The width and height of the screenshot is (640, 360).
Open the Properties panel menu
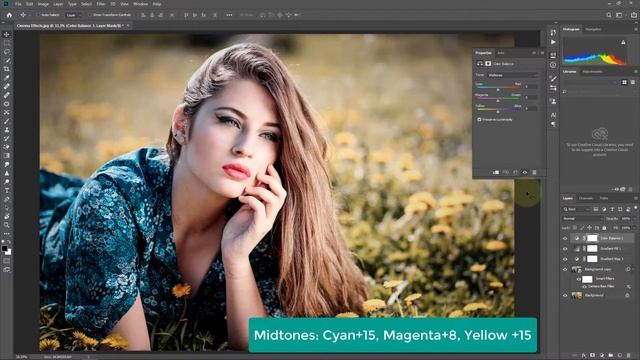click(x=542, y=53)
